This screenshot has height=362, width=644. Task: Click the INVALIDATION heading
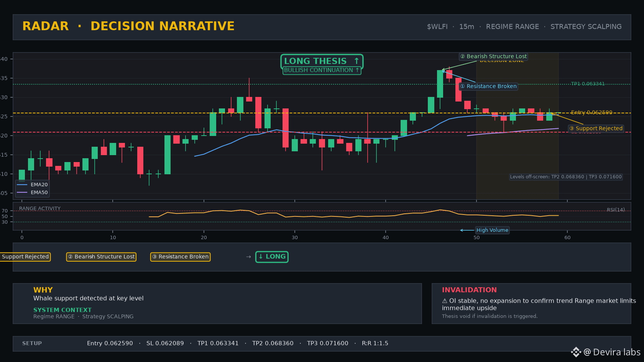[x=469, y=290]
